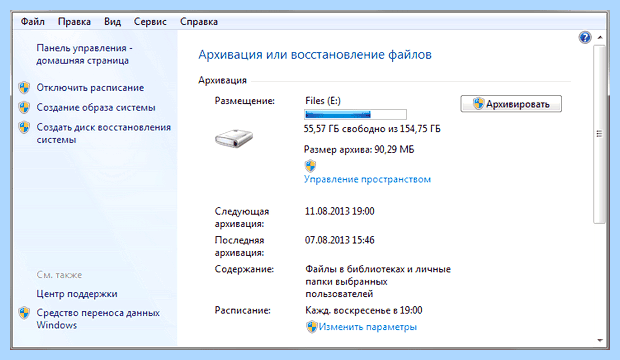The height and width of the screenshot is (360, 620).
Task: Click shield icon beside Отключить расписание
Action: point(24,87)
